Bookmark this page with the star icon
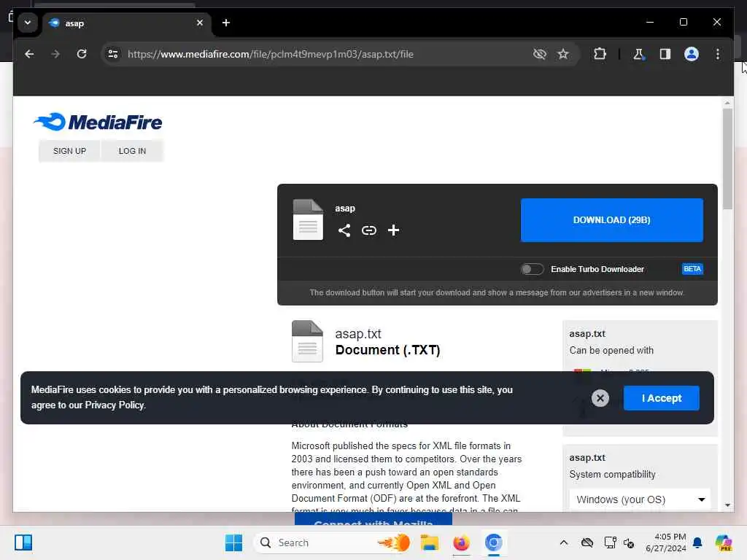Viewport: 747px width, 560px height. pyautogui.click(x=563, y=54)
